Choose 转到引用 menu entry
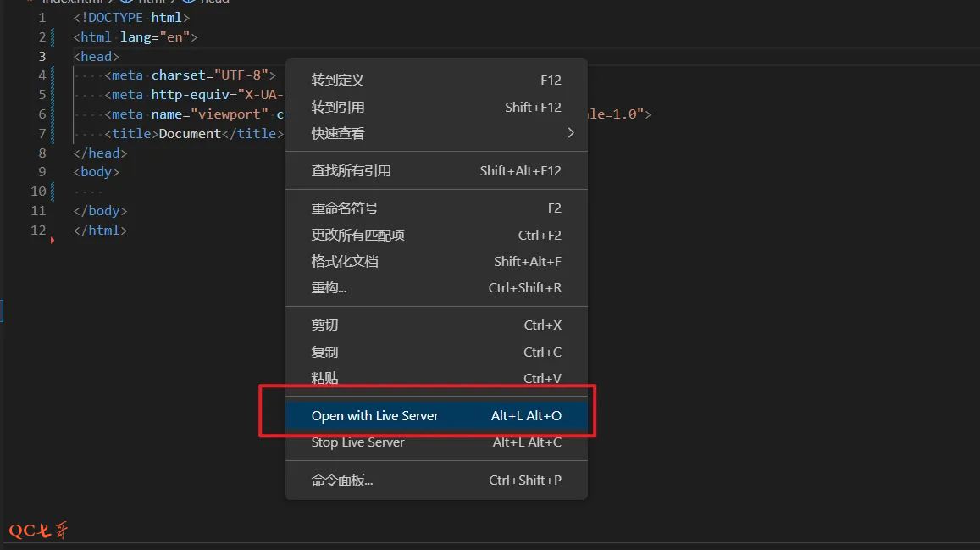980x550 pixels. point(338,108)
